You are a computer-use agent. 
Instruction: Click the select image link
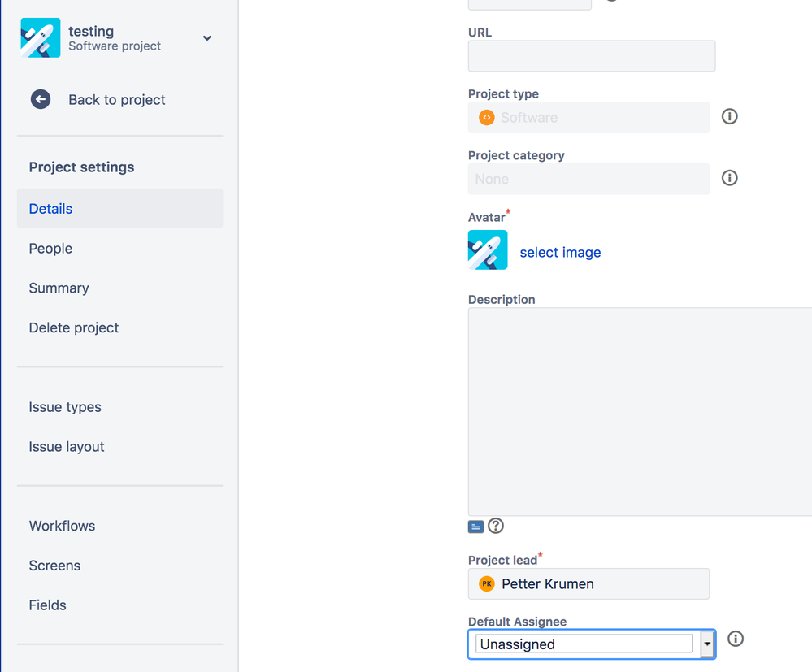click(559, 252)
